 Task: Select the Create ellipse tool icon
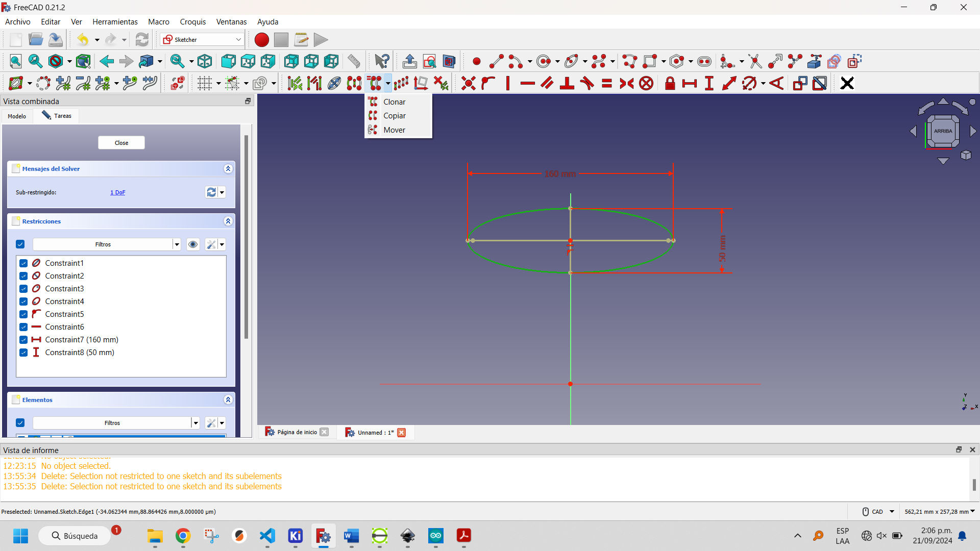570,62
